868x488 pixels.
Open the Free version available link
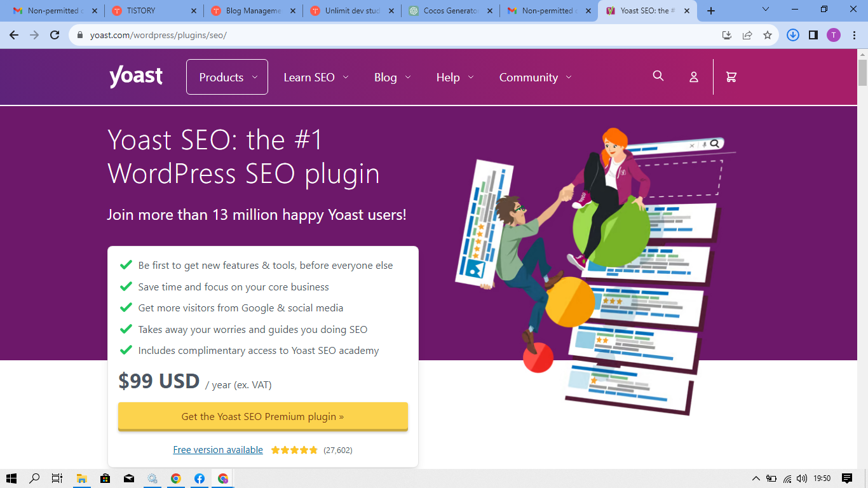tap(218, 450)
